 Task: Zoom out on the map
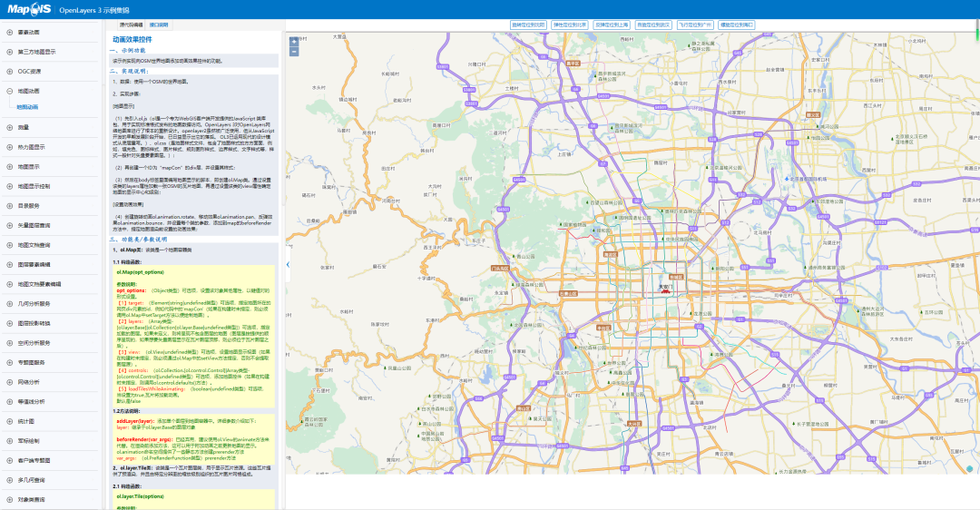[294, 52]
